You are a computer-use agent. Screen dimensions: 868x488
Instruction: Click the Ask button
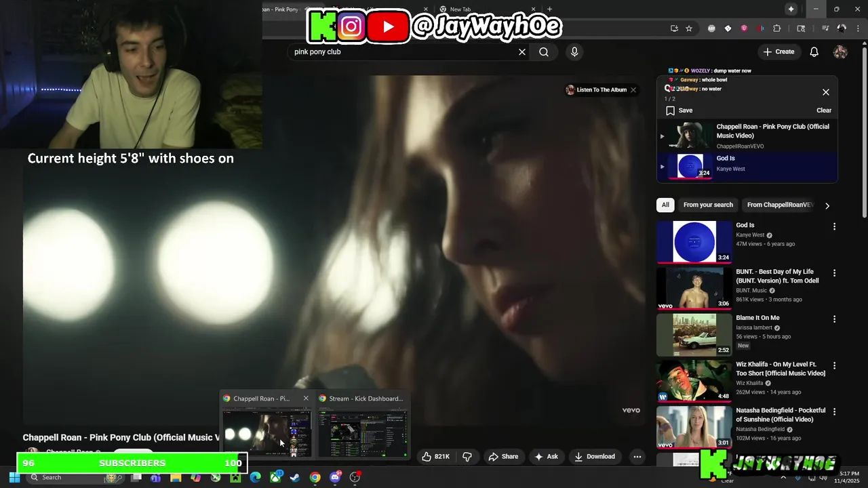tap(547, 457)
